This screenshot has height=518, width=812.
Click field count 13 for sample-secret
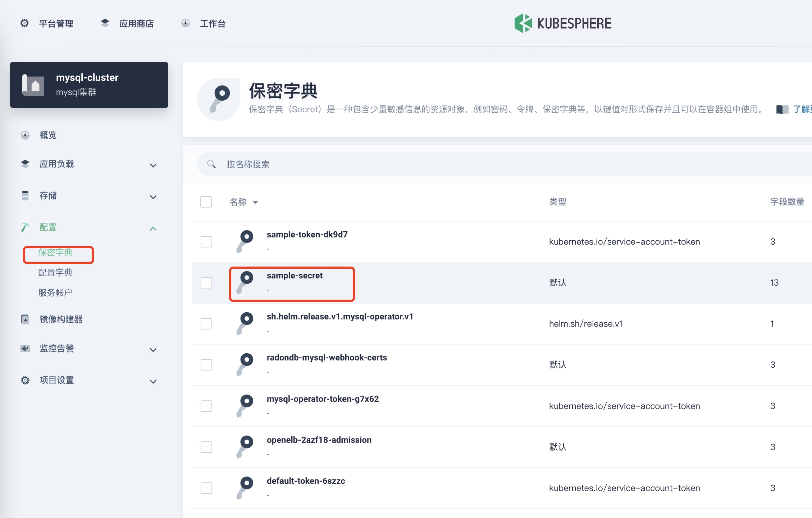(x=774, y=283)
